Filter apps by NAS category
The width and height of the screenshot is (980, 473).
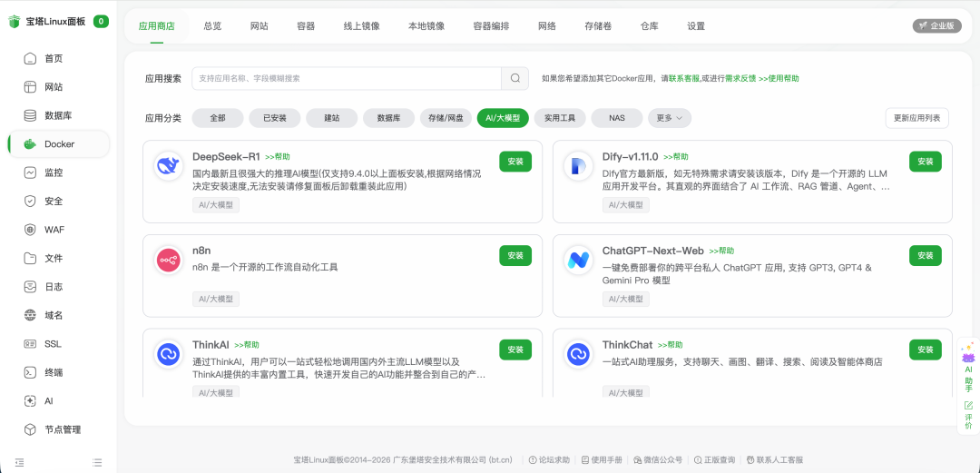(617, 118)
